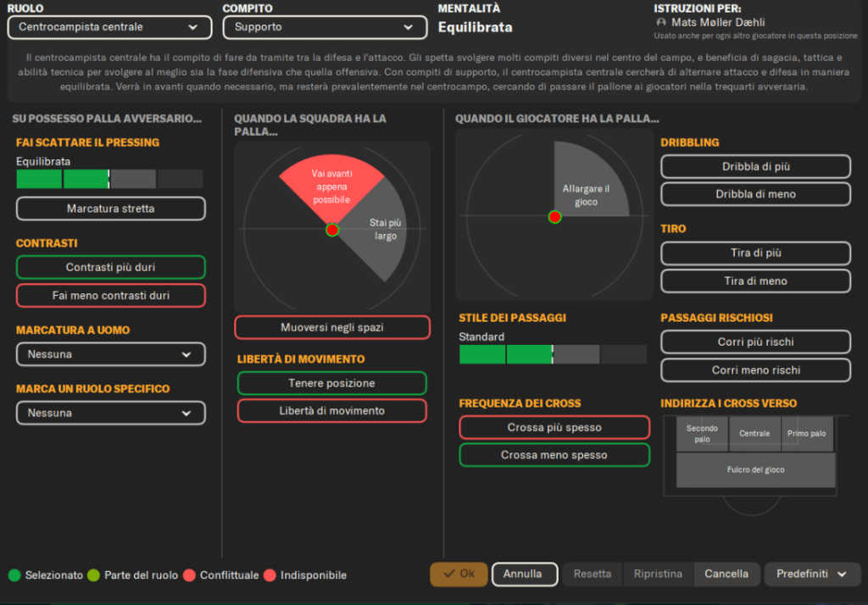Click the player icon beside Mats Møller Dæhli
This screenshot has height=605, width=868.
tap(661, 23)
